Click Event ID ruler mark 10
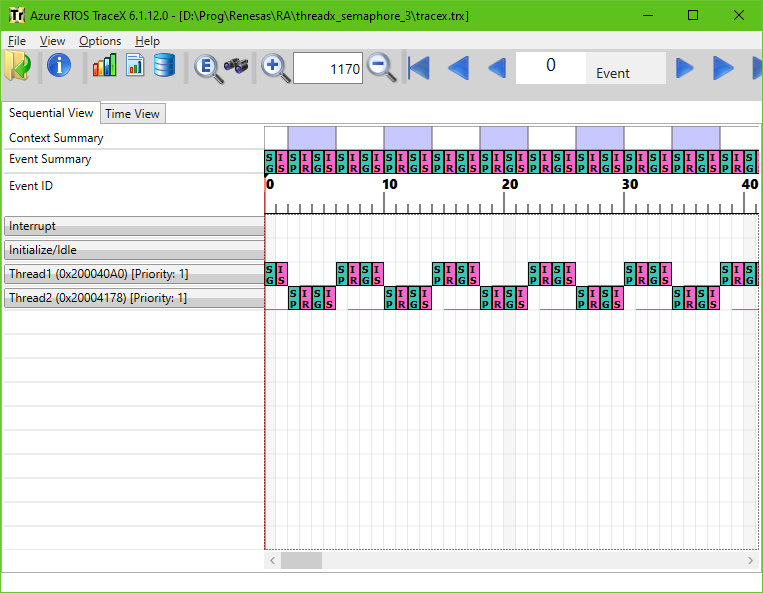The height and width of the screenshot is (593, 763). pos(389,184)
